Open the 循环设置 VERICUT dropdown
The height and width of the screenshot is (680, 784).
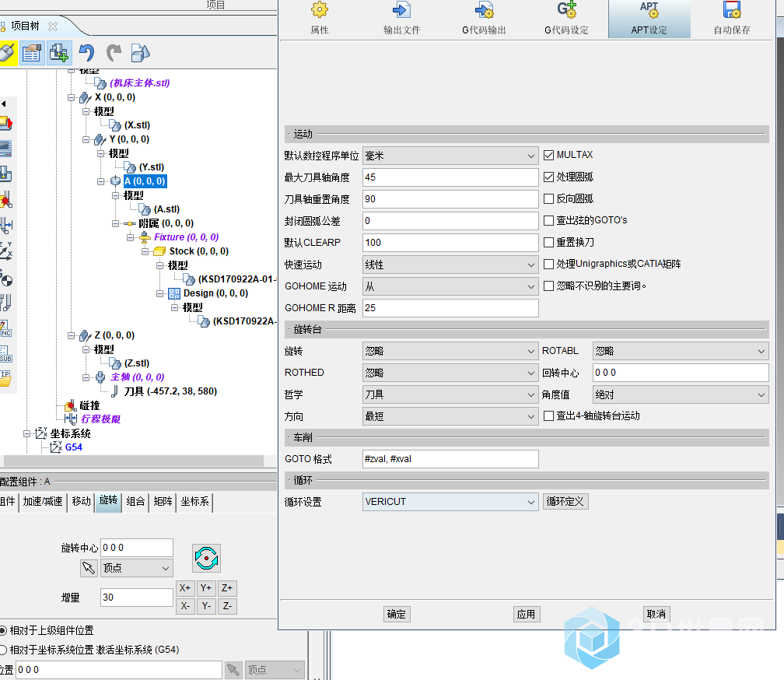click(x=450, y=502)
